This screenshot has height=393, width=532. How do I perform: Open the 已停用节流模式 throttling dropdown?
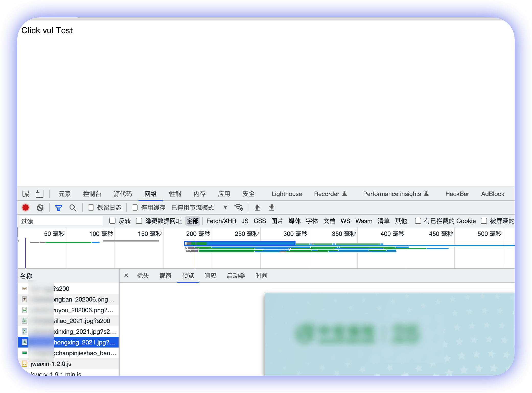199,207
